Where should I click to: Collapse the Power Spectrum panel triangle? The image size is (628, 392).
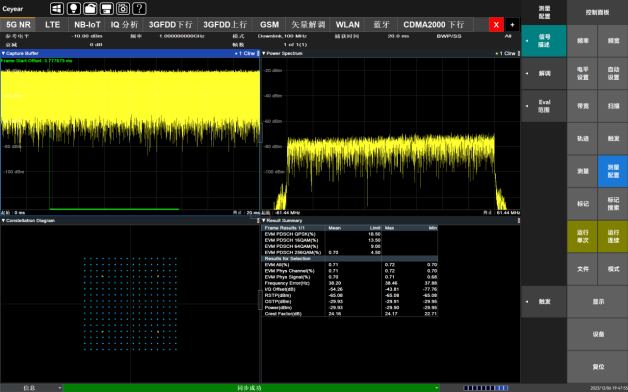(x=264, y=53)
